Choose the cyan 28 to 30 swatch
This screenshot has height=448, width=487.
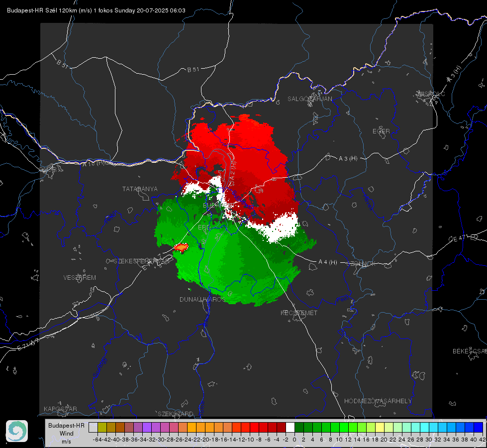425,428
